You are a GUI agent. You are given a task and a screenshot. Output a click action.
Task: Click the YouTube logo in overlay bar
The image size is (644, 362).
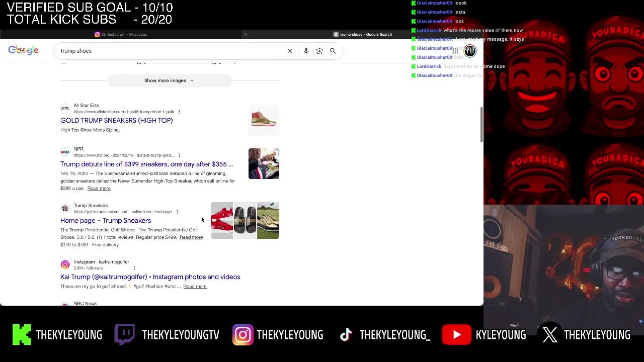click(x=456, y=335)
